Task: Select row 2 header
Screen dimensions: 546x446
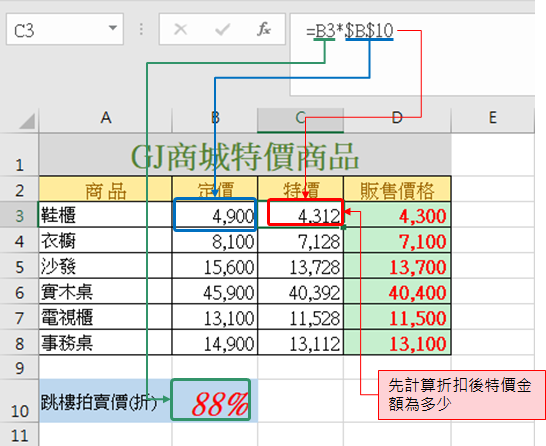Action: point(19,189)
